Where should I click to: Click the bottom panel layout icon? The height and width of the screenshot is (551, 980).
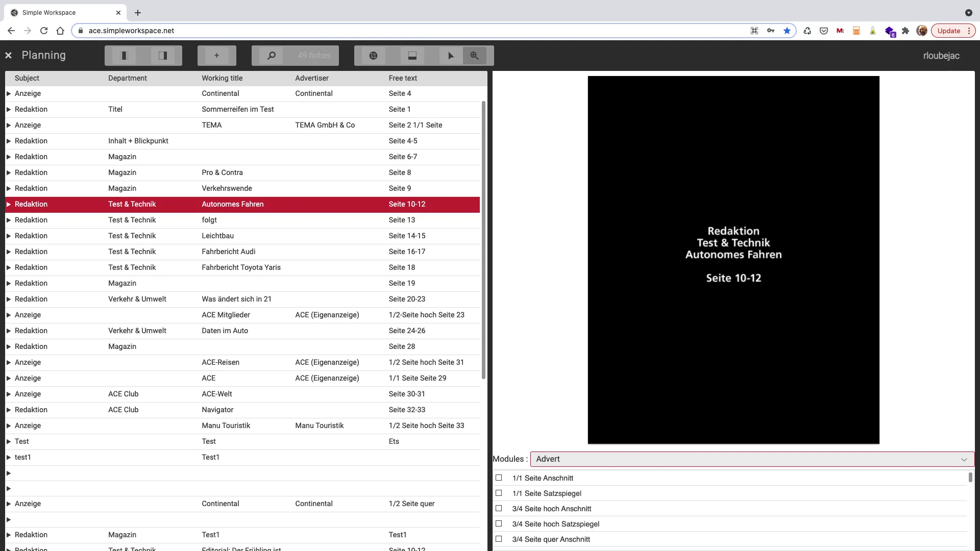tap(412, 56)
